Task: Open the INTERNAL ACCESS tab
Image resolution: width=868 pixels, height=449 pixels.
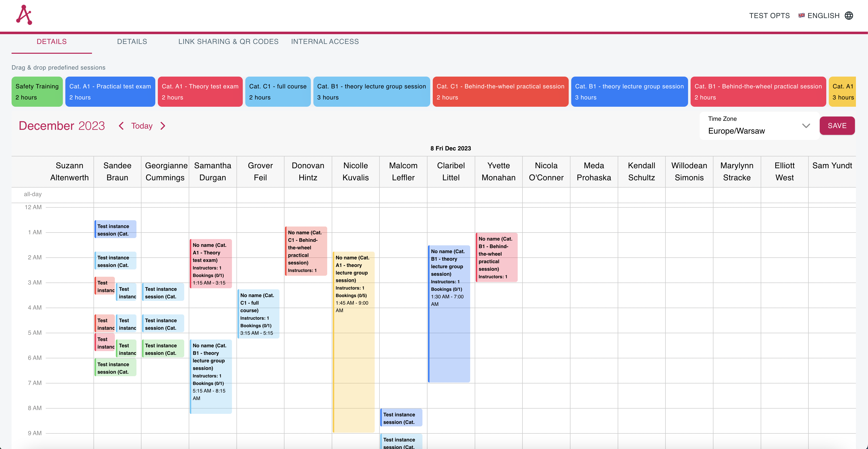Action: click(325, 41)
